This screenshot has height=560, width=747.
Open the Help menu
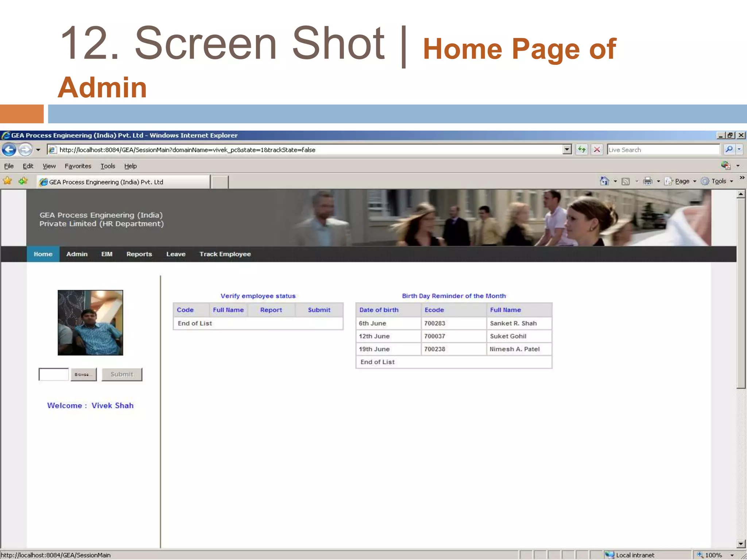click(x=130, y=166)
